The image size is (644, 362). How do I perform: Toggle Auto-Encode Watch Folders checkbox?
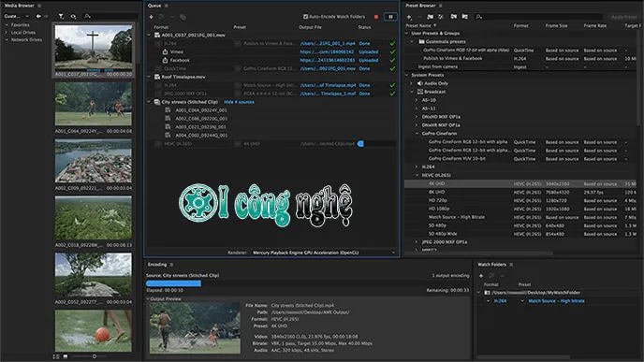click(x=305, y=17)
